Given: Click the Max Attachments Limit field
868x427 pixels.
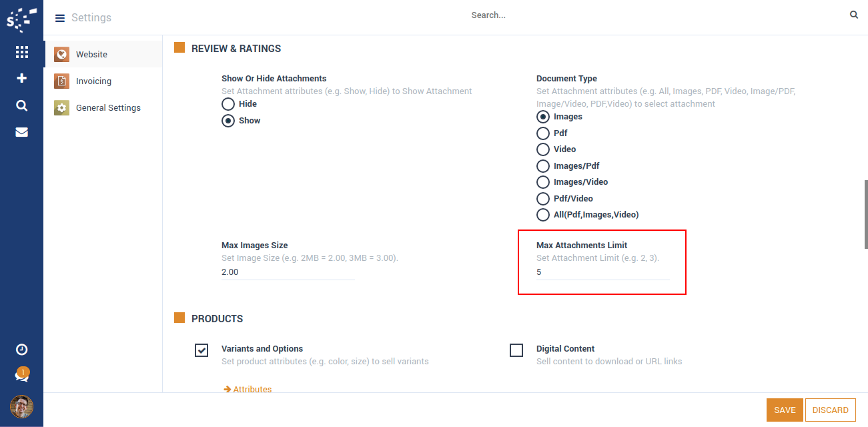Looking at the screenshot, I should [x=602, y=272].
